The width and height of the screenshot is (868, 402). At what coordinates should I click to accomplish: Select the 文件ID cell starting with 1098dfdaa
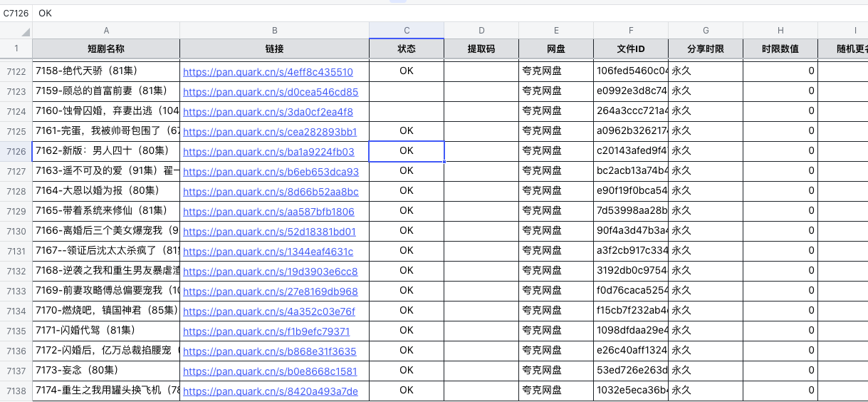pyautogui.click(x=631, y=331)
